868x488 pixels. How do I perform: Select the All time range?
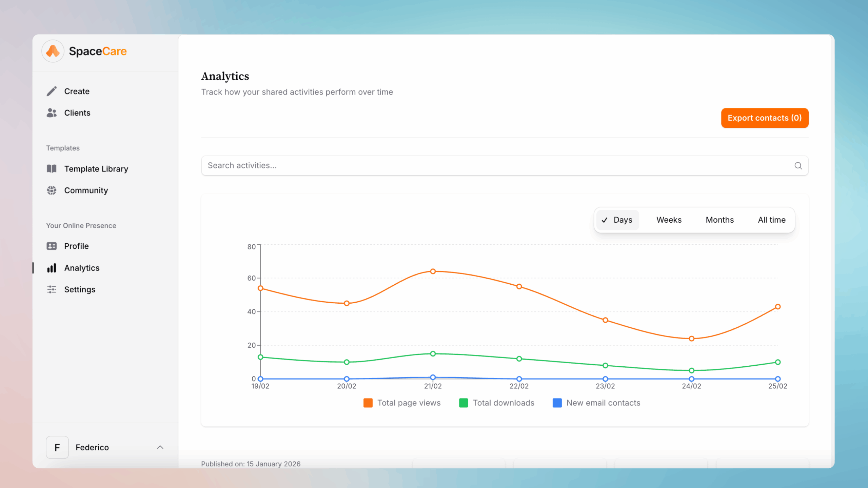click(x=772, y=220)
